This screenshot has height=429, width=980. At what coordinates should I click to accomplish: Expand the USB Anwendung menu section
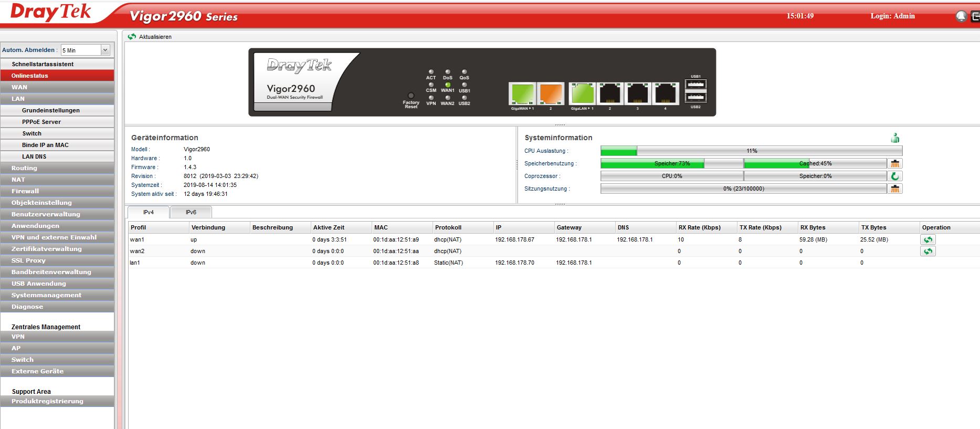tap(57, 284)
